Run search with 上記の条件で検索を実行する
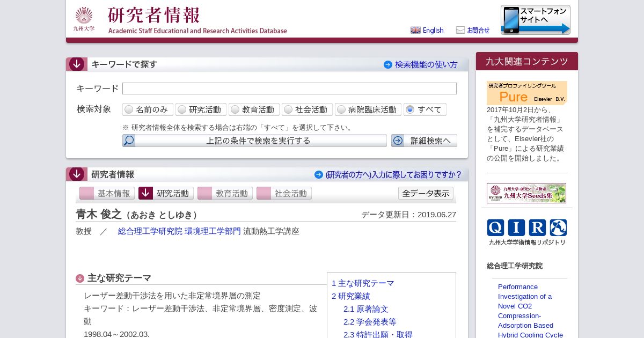 click(254, 141)
